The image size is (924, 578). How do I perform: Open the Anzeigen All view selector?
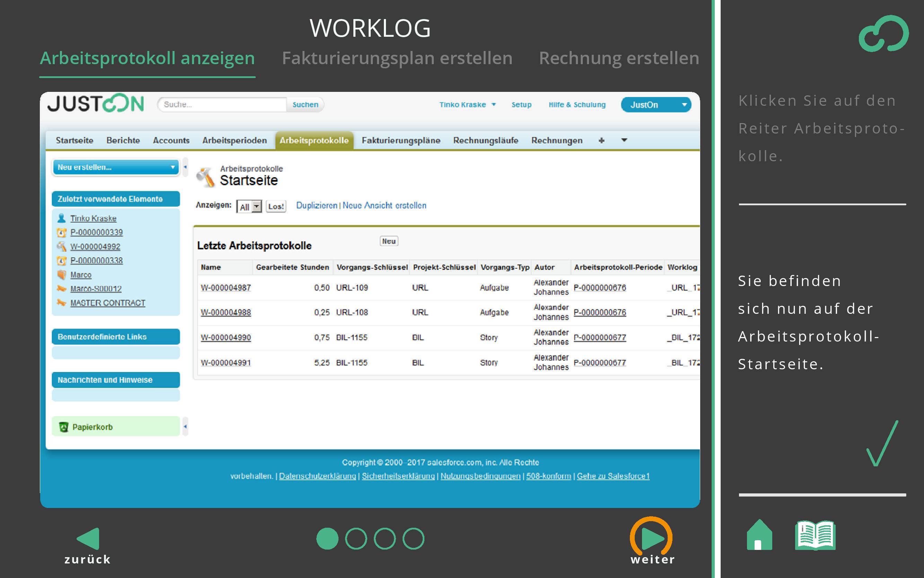click(249, 207)
